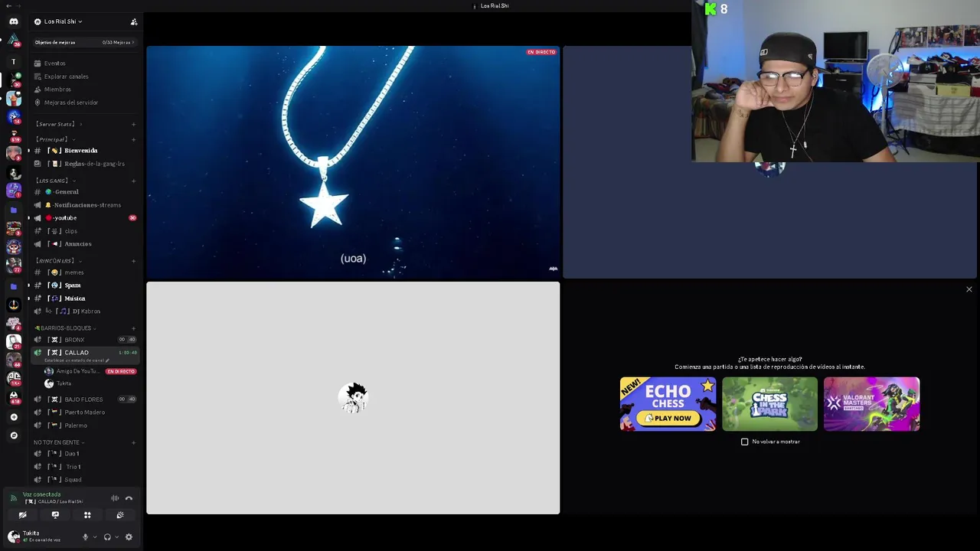Open the Anuncios channel
The image size is (980, 551).
point(84,244)
